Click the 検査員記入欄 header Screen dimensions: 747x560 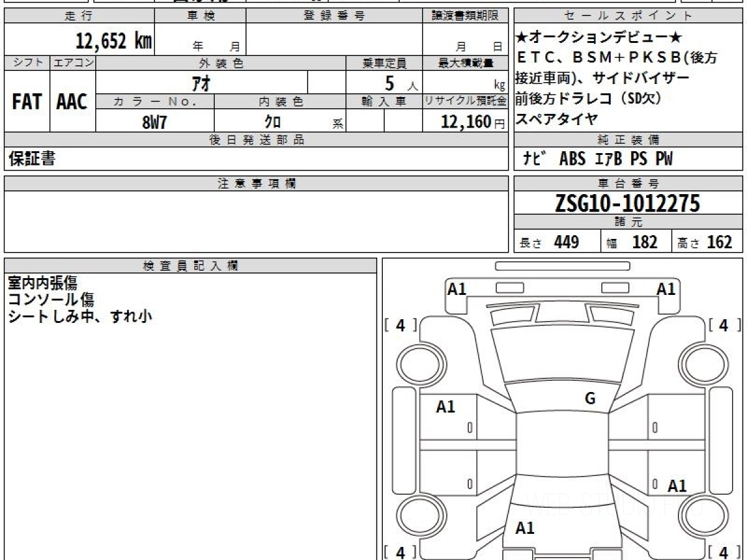tap(190, 266)
